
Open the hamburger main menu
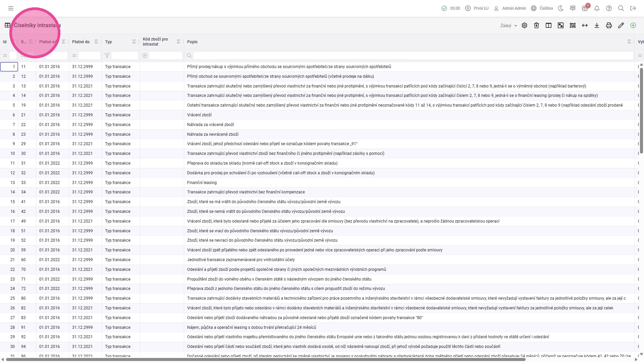(x=11, y=8)
